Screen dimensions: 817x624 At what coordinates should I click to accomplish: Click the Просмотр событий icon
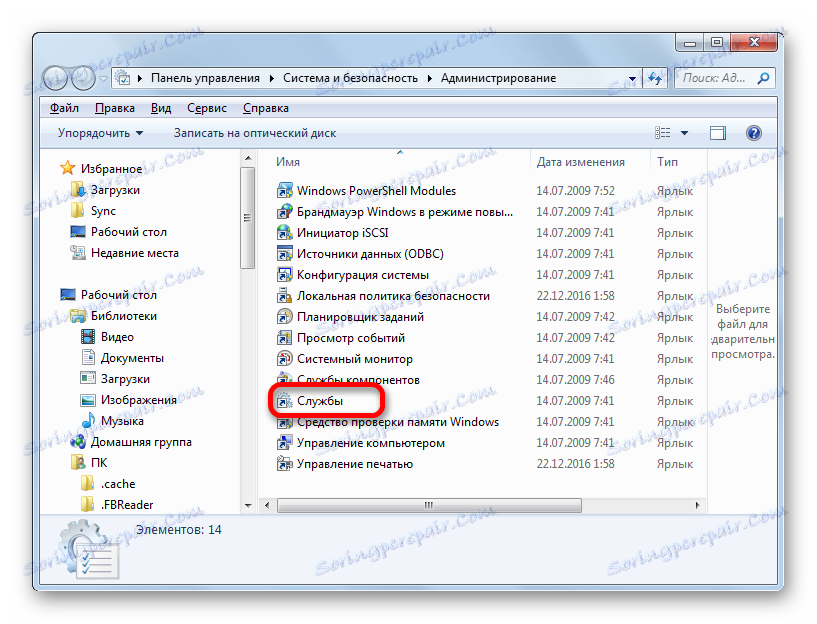(284, 338)
